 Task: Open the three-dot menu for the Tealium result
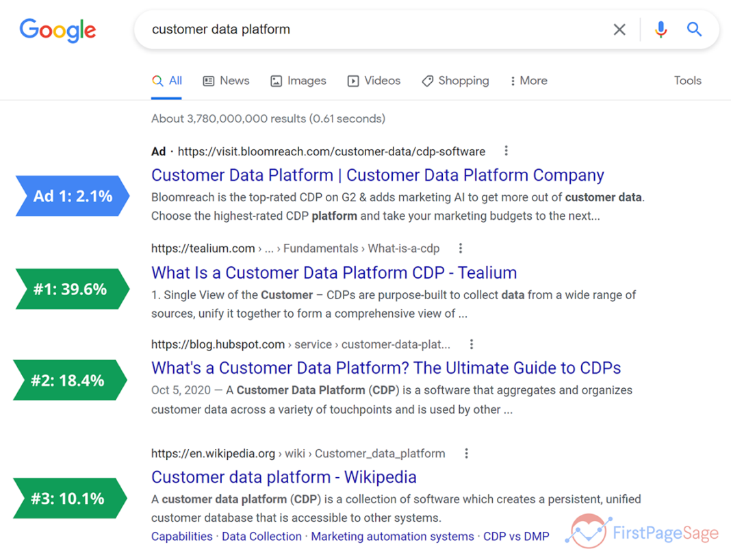(x=461, y=249)
